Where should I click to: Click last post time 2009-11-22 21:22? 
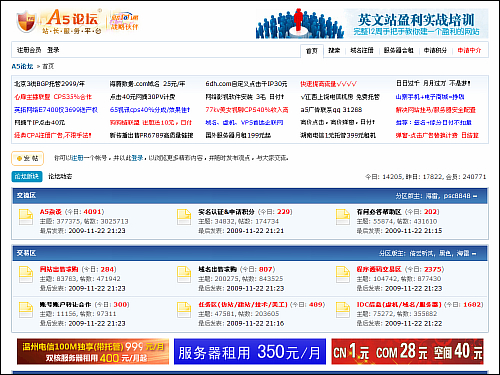(413, 323)
